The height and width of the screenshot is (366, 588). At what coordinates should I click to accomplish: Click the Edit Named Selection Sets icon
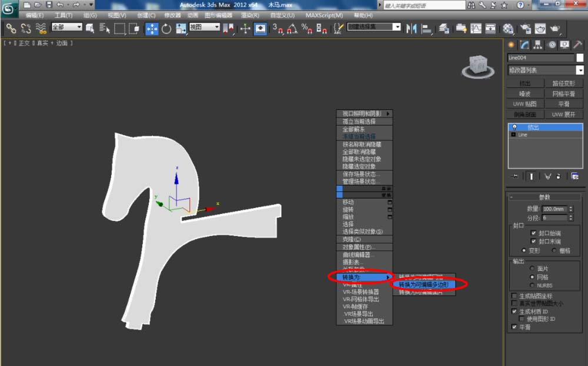click(x=338, y=29)
